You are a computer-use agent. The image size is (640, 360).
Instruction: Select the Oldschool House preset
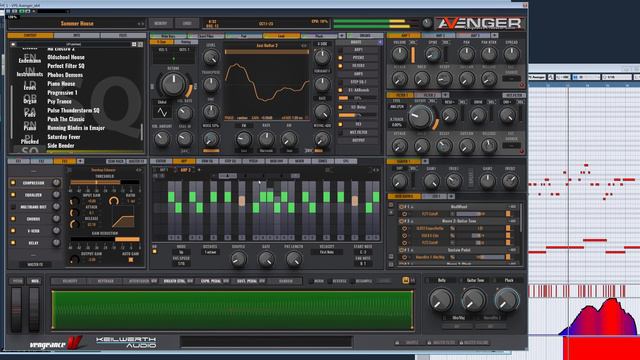pyautogui.click(x=66, y=57)
